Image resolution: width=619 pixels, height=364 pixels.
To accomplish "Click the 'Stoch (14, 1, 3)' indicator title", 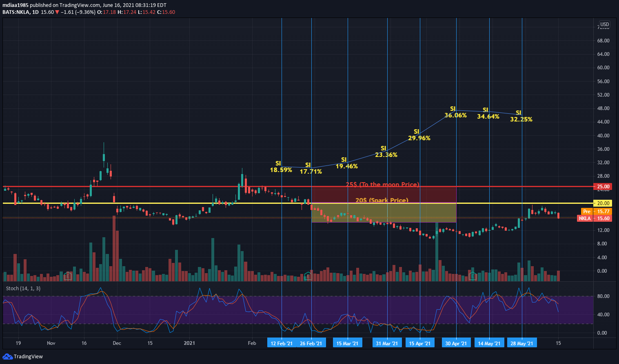I will (x=23, y=289).
